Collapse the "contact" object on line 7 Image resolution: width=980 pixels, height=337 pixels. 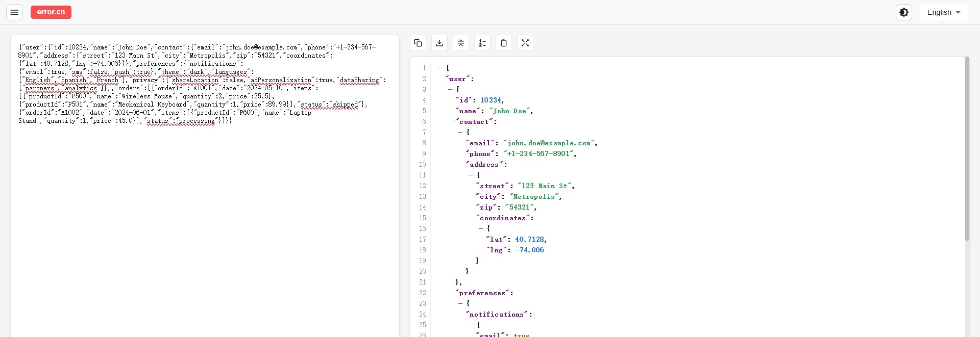460,132
